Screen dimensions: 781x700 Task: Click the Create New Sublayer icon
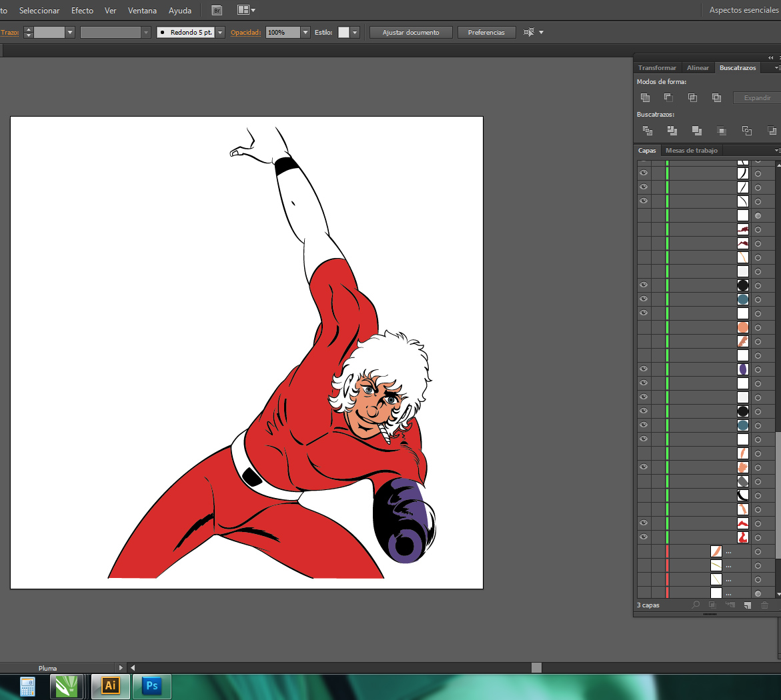pos(730,605)
